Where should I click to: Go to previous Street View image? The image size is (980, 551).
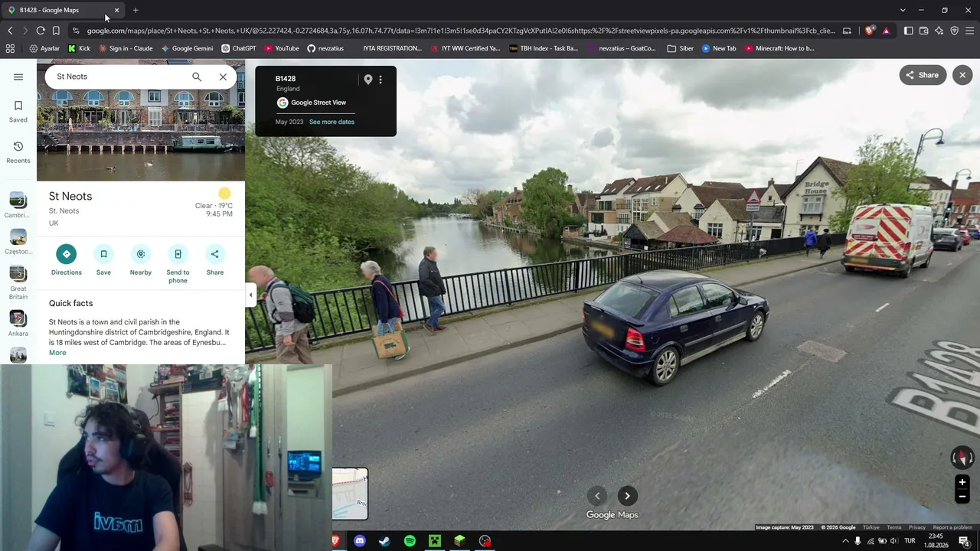tap(597, 496)
